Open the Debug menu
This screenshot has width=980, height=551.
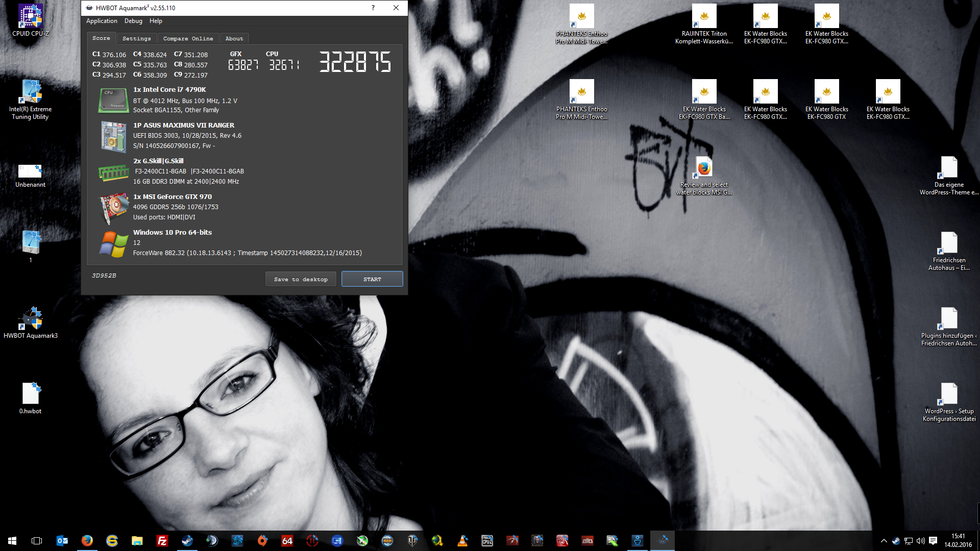point(133,21)
